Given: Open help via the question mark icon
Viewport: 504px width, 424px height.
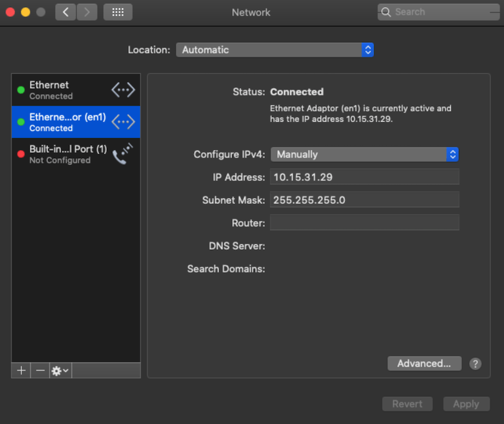Looking at the screenshot, I should 475,364.
